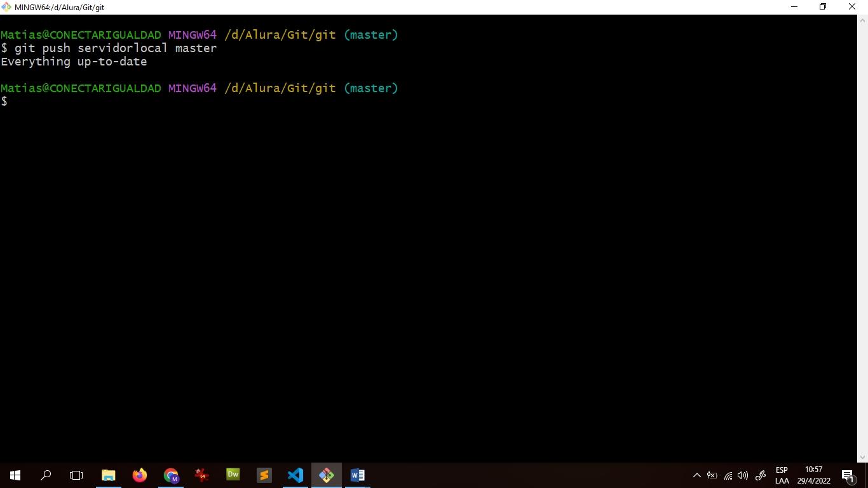The width and height of the screenshot is (868, 488).
Task: Click the 'Everything up-to-date' output line
Action: point(74,62)
